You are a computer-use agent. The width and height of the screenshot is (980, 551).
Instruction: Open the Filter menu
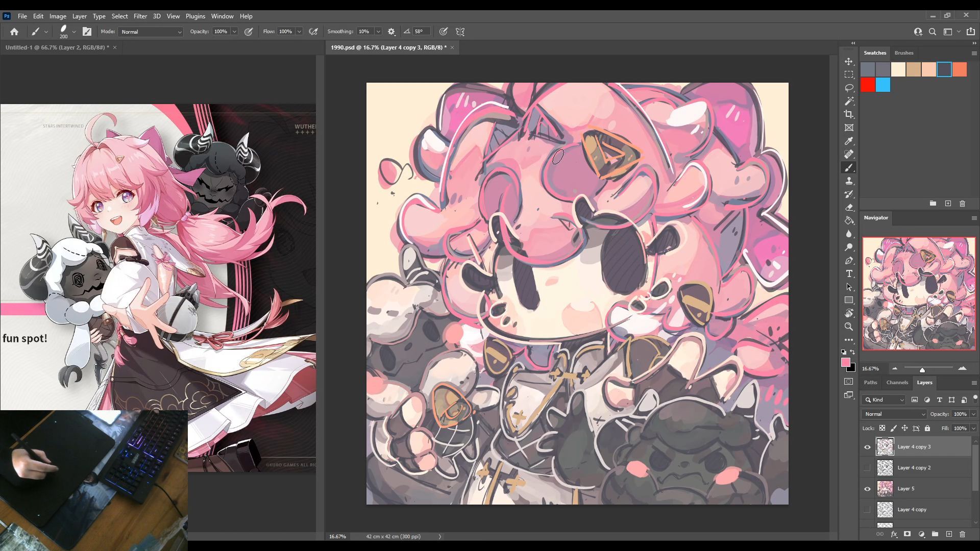click(x=140, y=16)
